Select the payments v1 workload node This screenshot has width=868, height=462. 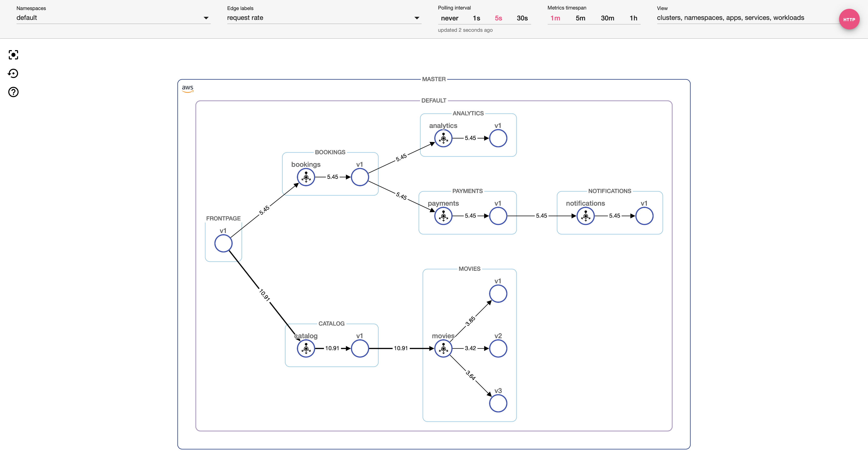coord(498,216)
